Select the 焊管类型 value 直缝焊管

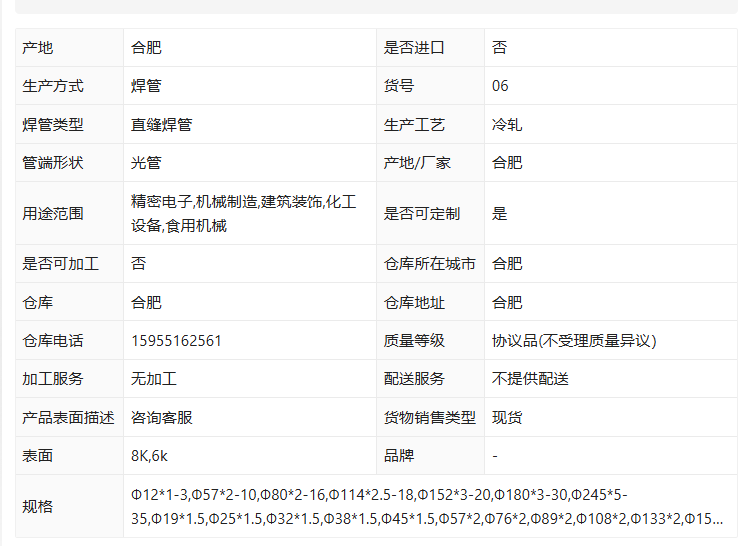(x=162, y=124)
